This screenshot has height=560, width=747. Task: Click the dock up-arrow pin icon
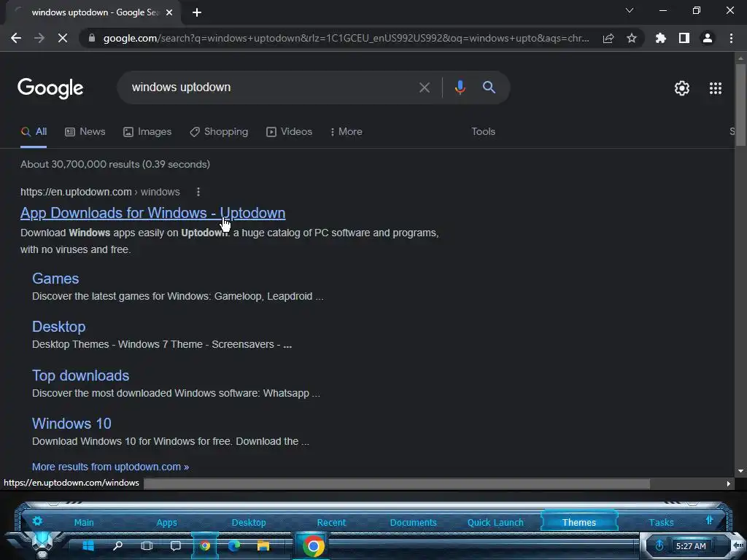point(709,520)
